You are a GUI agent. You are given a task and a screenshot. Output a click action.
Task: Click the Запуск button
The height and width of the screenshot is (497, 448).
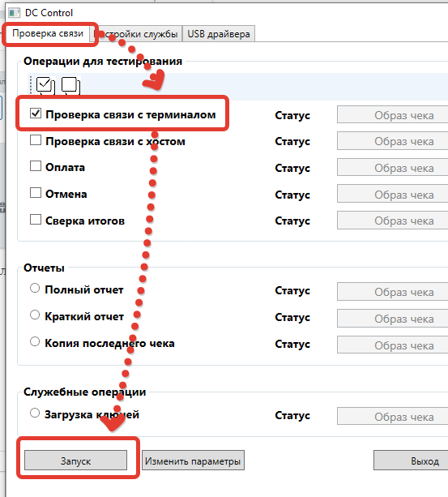click(75, 461)
